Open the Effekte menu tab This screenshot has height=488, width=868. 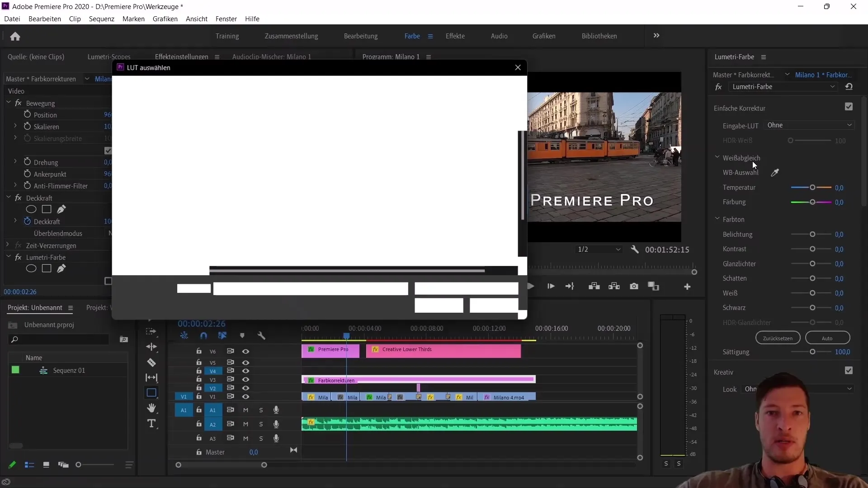tap(455, 36)
